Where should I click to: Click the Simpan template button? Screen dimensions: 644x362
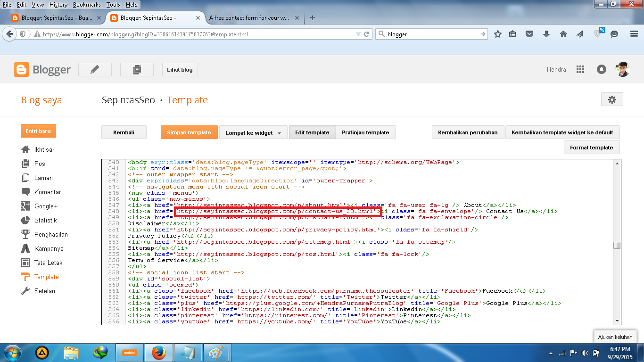(189, 132)
